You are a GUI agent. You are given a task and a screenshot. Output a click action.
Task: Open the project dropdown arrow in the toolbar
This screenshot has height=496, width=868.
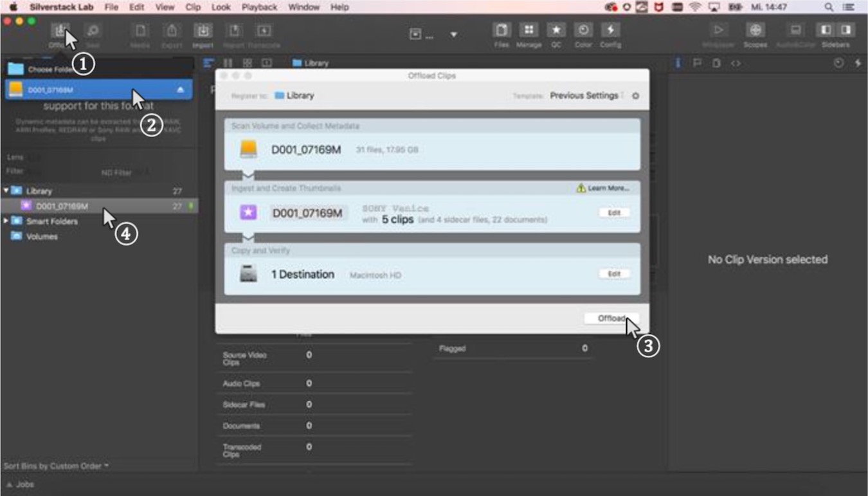click(453, 35)
